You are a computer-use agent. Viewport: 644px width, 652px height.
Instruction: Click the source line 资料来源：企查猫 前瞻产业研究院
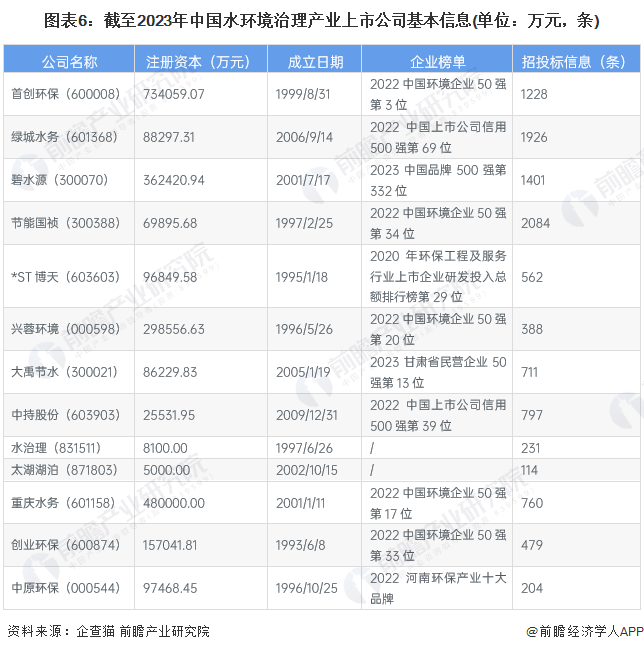(108, 631)
